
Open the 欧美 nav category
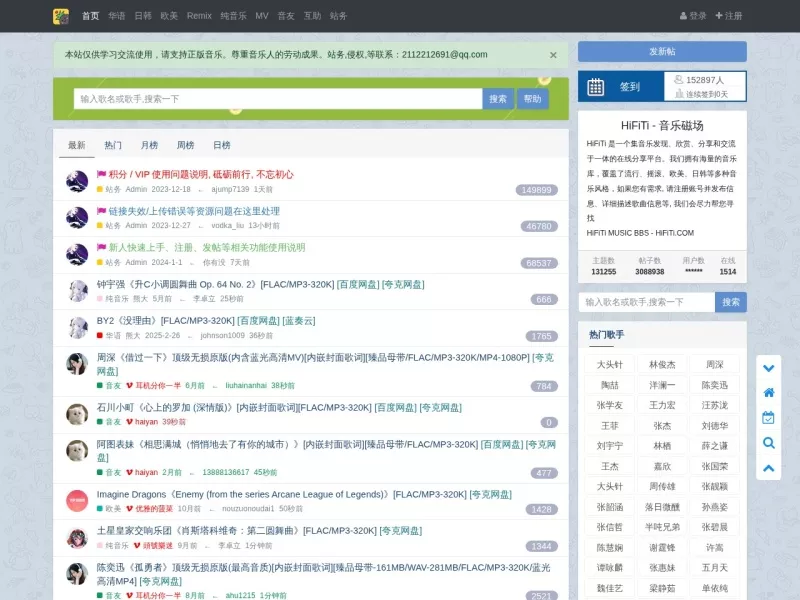pos(169,16)
